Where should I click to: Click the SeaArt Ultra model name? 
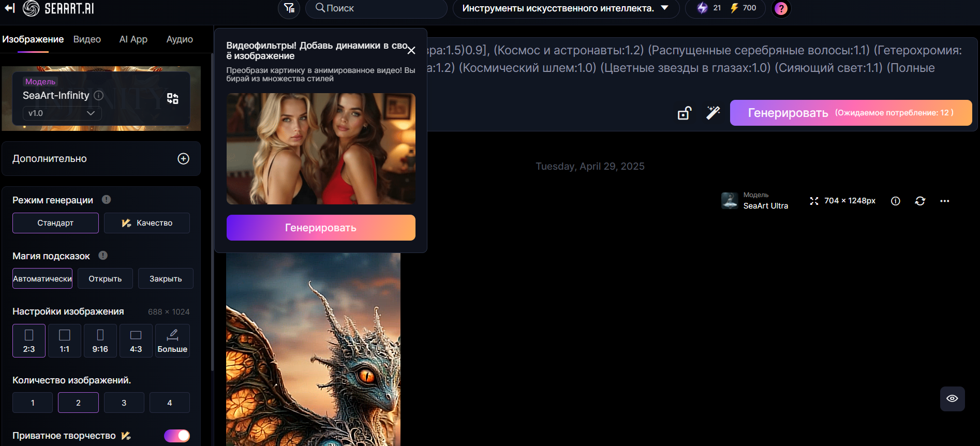[x=766, y=206]
